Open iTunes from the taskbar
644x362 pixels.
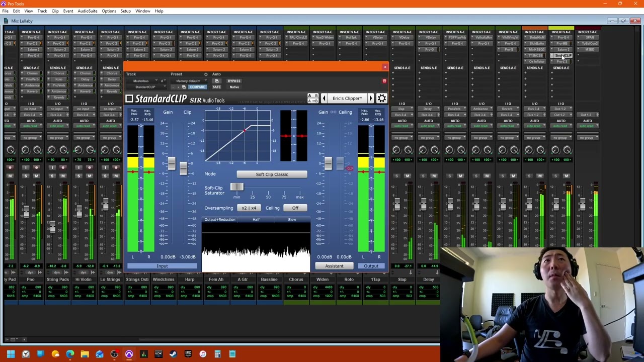click(203, 354)
